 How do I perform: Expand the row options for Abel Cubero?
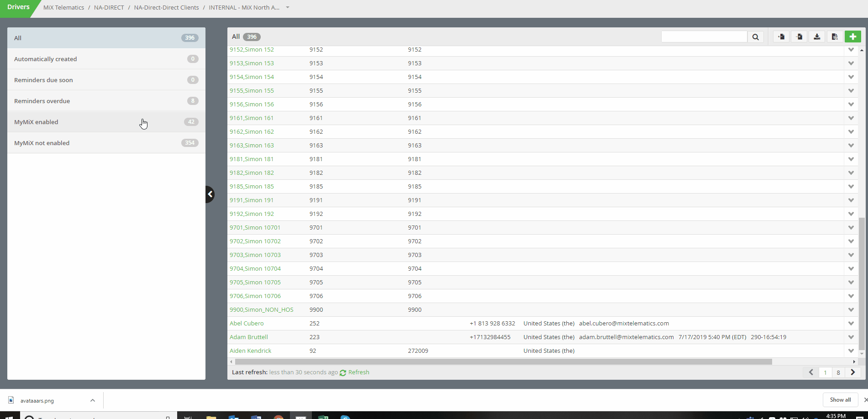[851, 323]
